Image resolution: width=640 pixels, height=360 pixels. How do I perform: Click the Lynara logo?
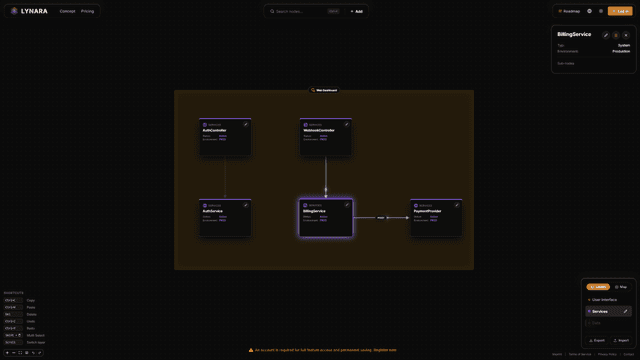pyautogui.click(x=29, y=11)
